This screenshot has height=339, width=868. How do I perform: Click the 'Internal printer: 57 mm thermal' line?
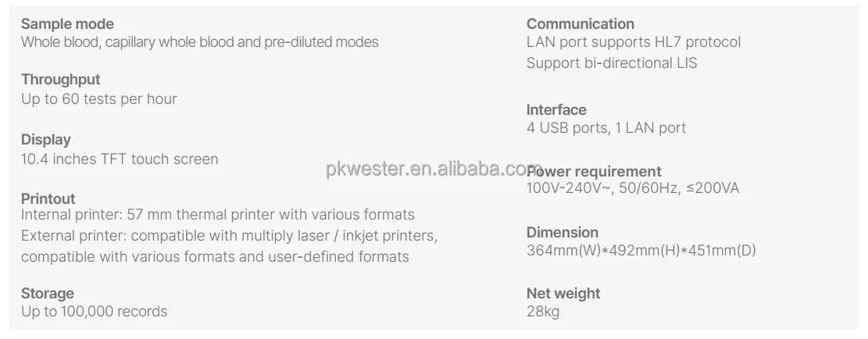tap(217, 215)
